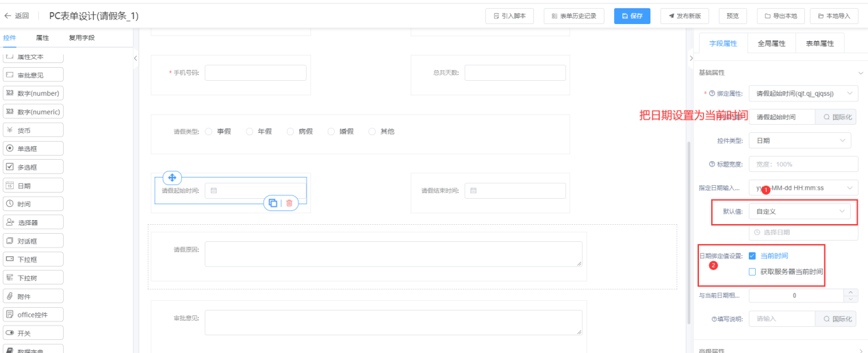Select the 附件 attachment control

point(33,296)
